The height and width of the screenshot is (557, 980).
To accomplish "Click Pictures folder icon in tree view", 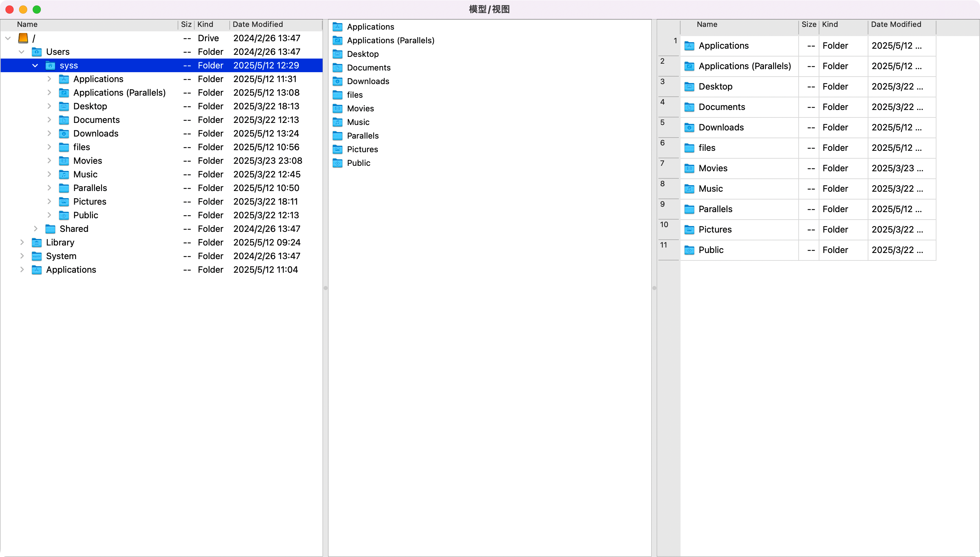I will (64, 202).
